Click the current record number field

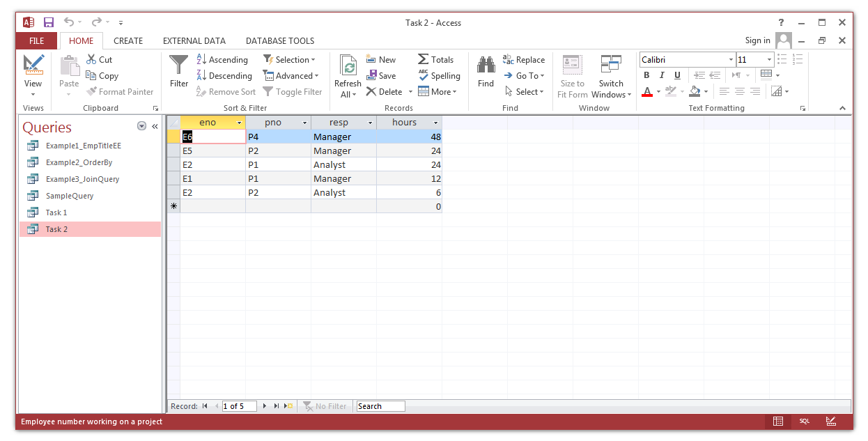240,406
